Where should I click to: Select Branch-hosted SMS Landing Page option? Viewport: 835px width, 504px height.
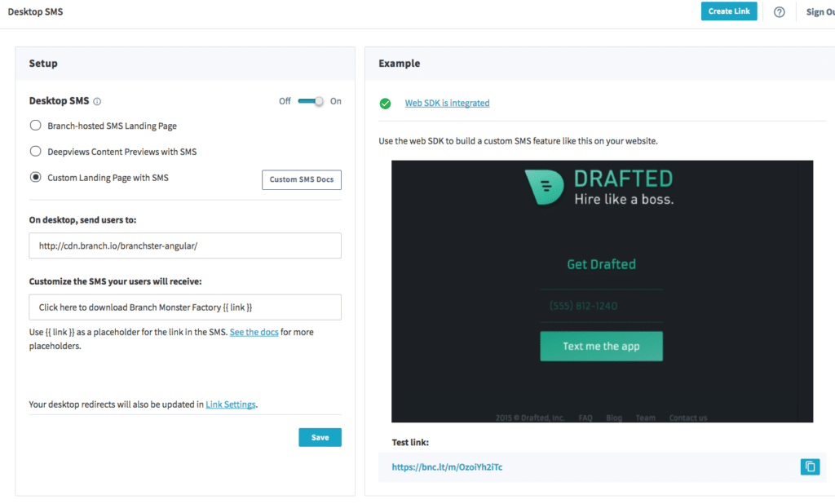(36, 126)
